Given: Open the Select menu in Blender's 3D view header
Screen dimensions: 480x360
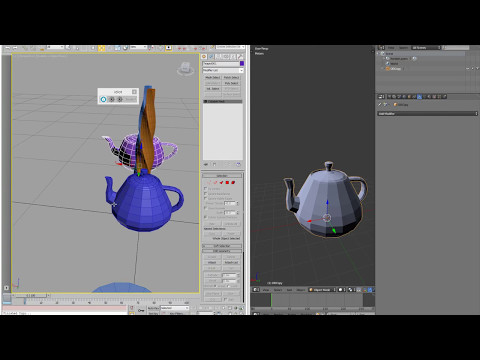Looking at the screenshot, I should pos(278,290).
